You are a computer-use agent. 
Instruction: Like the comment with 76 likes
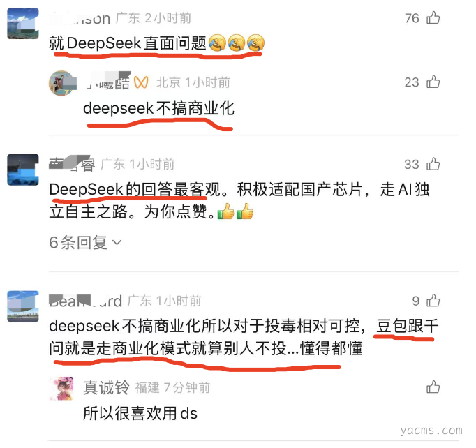pyautogui.click(x=433, y=17)
